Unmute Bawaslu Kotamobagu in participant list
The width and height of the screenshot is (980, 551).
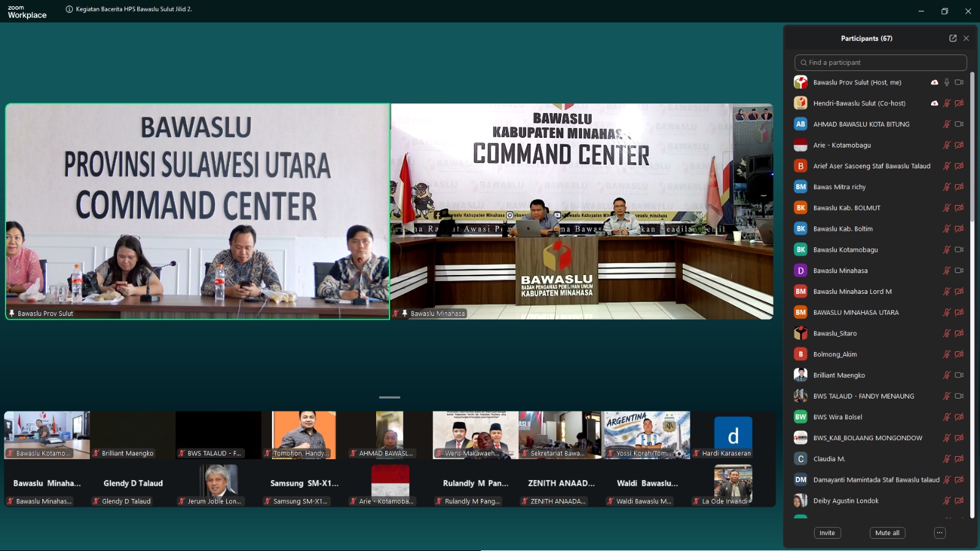click(x=947, y=249)
